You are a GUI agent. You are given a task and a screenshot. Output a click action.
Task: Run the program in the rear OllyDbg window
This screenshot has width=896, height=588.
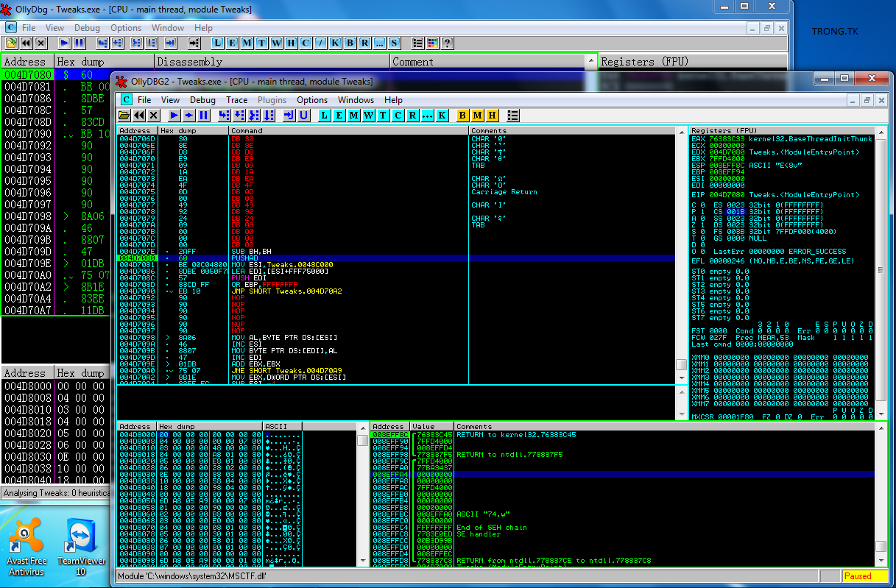[64, 43]
